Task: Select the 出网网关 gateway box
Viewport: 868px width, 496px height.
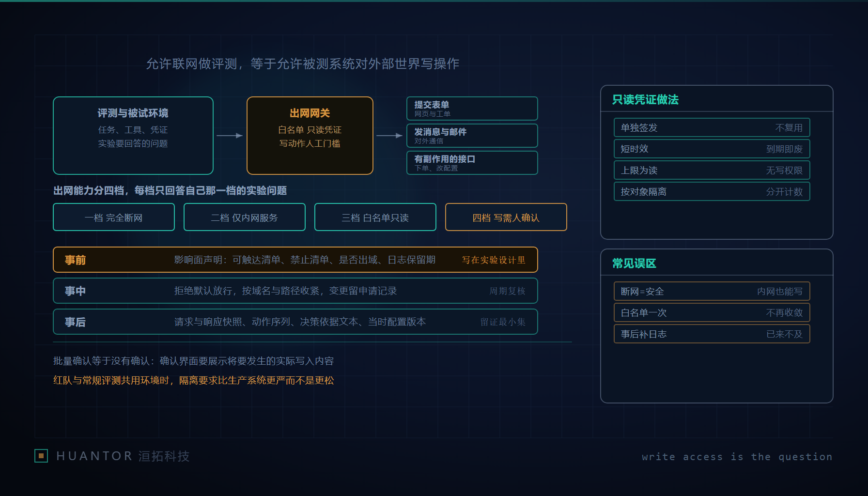Action: pos(310,136)
